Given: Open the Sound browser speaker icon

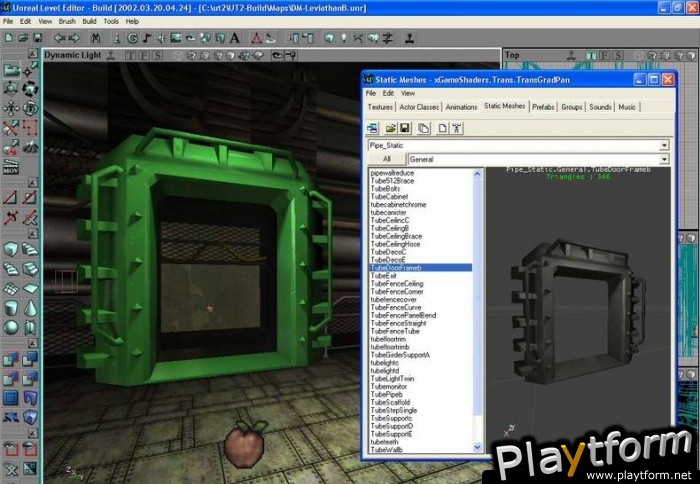Looking at the screenshot, I should tap(161, 38).
